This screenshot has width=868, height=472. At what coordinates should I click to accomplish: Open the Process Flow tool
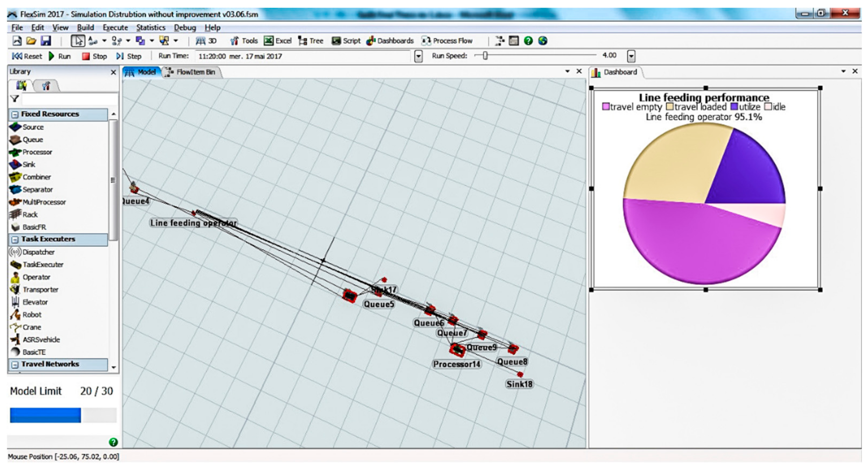pyautogui.click(x=447, y=41)
